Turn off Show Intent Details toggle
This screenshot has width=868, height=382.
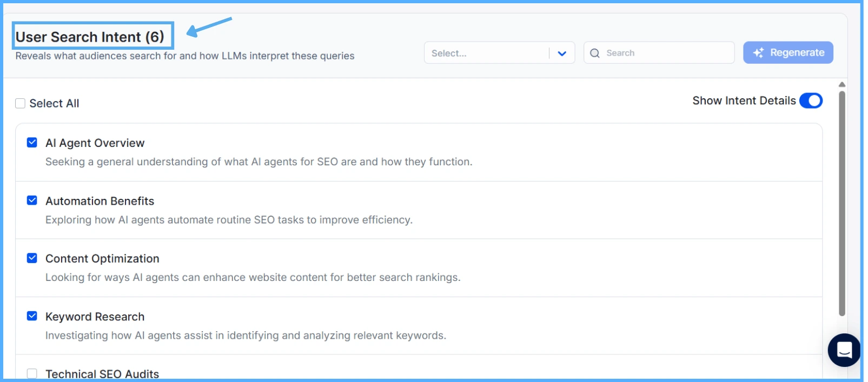click(811, 101)
